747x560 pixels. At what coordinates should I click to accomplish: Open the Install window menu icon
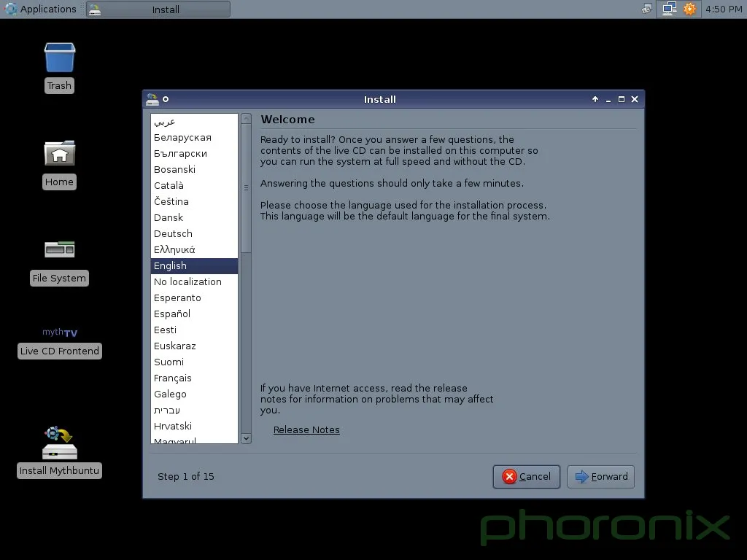click(x=152, y=99)
